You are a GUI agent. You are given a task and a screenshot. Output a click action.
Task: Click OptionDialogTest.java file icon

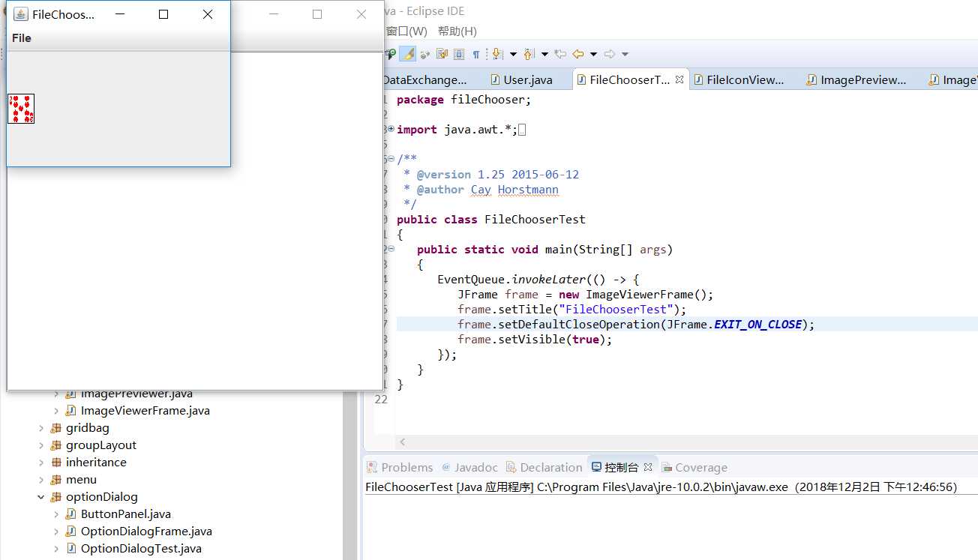tap(71, 549)
